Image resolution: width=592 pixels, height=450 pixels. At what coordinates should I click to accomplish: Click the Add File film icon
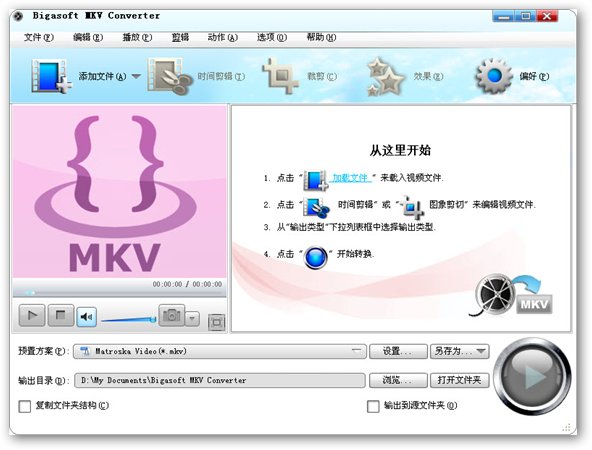51,76
